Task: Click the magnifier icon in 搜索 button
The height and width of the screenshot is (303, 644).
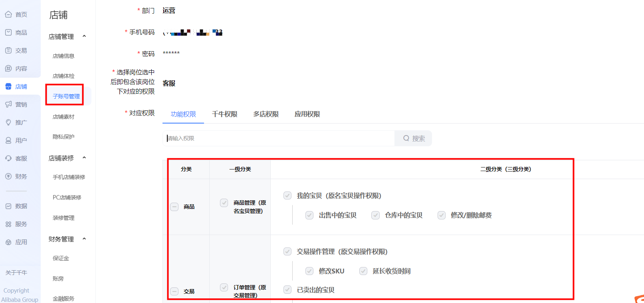Action: click(406, 138)
